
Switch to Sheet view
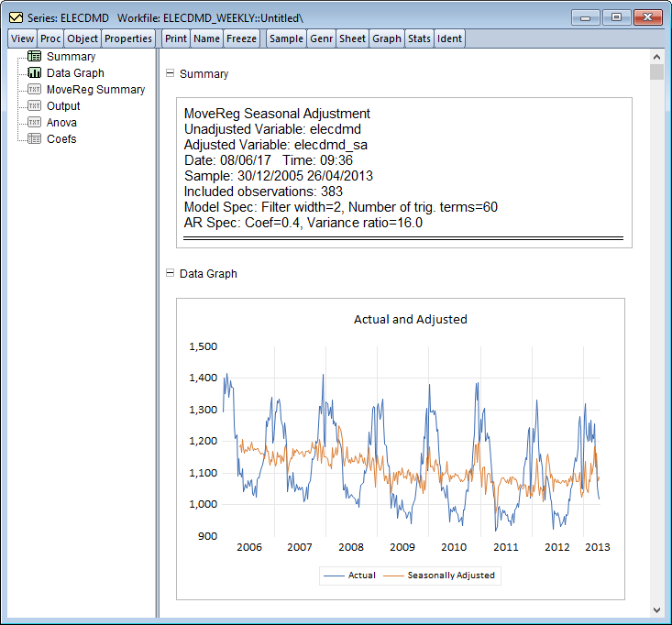point(352,38)
